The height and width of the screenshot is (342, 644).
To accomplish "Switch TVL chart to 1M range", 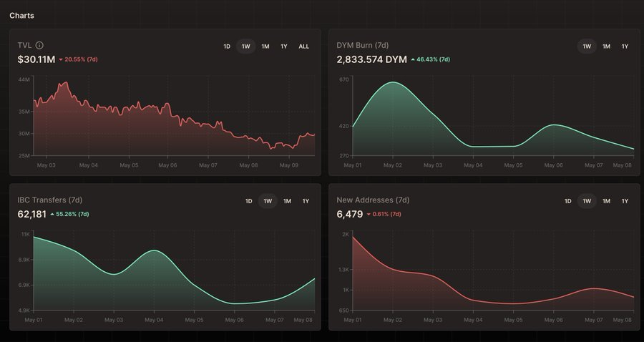I will [265, 47].
